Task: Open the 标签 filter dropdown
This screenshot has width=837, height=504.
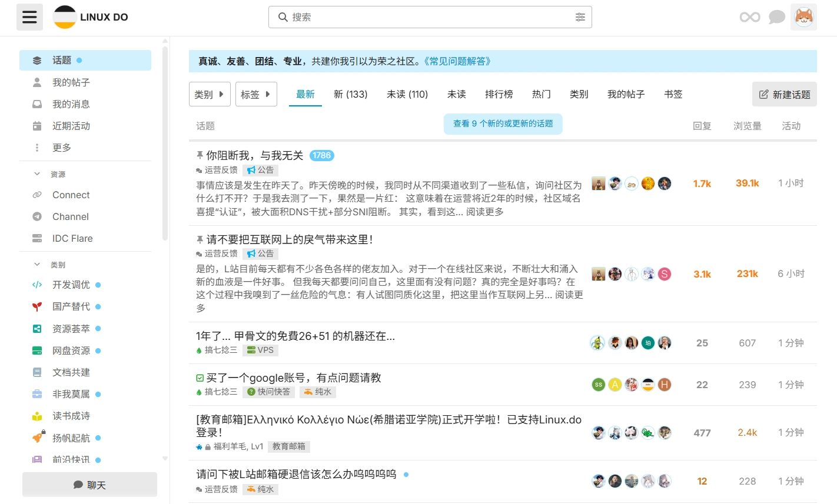Action: [256, 94]
